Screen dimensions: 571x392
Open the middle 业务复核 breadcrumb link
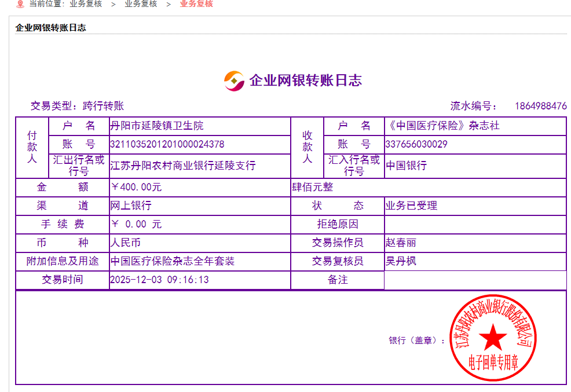(141, 4)
